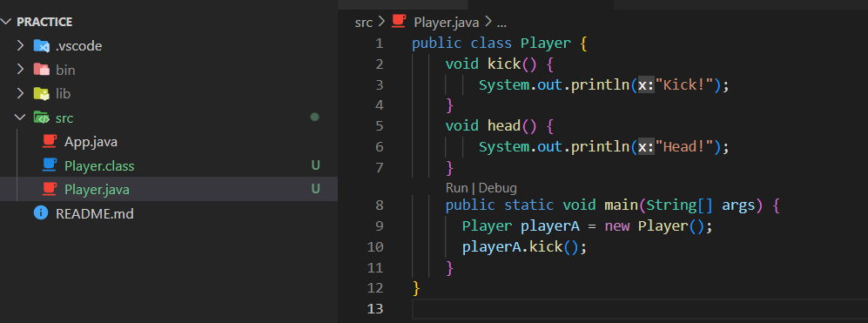Click the Java icon in the breadcrumb
Image resolution: width=868 pixels, height=323 pixels.
point(399,22)
